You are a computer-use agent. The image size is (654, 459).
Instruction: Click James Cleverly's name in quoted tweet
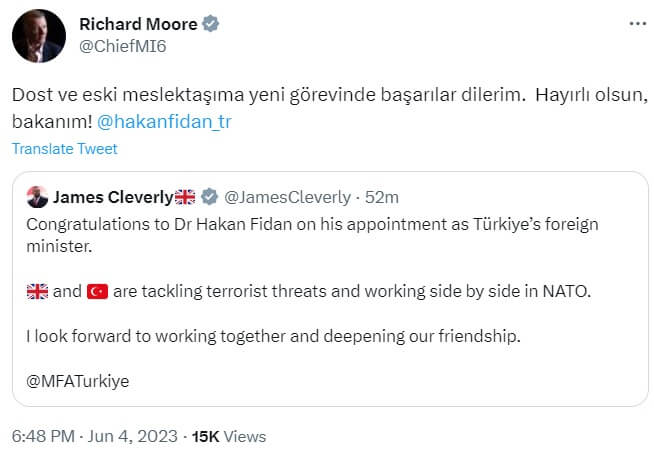(x=112, y=196)
